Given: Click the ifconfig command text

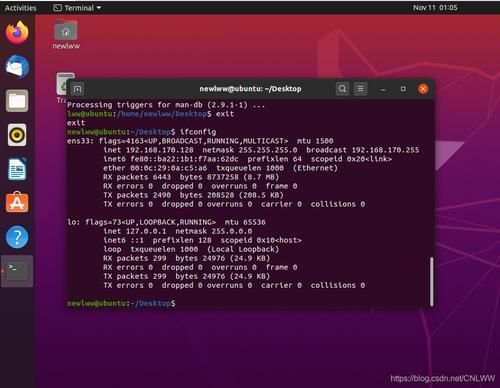Looking at the screenshot, I should click(198, 132).
